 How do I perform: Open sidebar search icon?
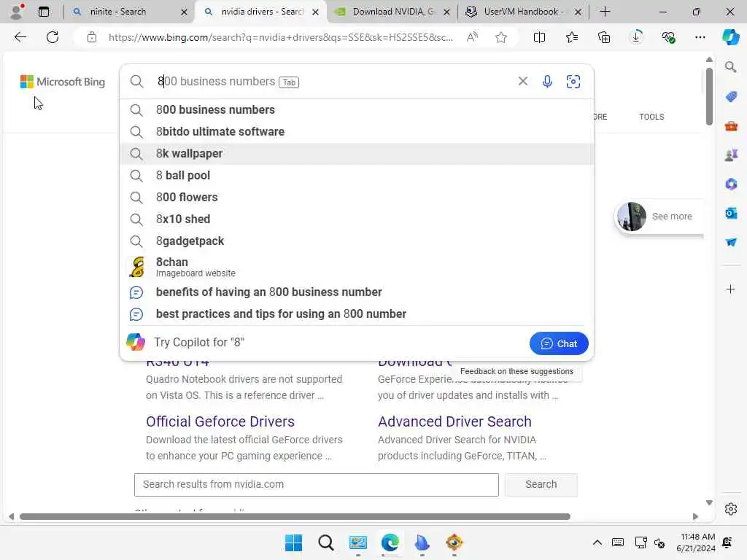pyautogui.click(x=730, y=67)
